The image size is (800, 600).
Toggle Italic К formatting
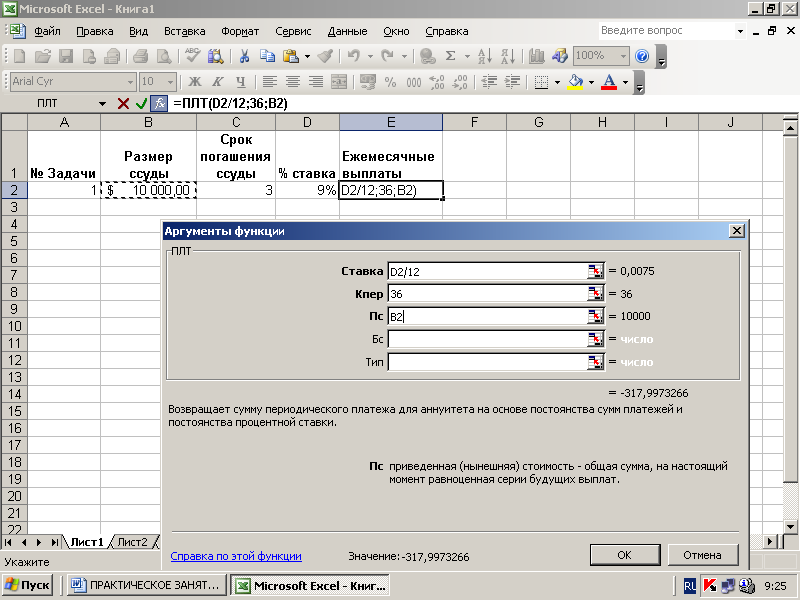[x=218, y=82]
